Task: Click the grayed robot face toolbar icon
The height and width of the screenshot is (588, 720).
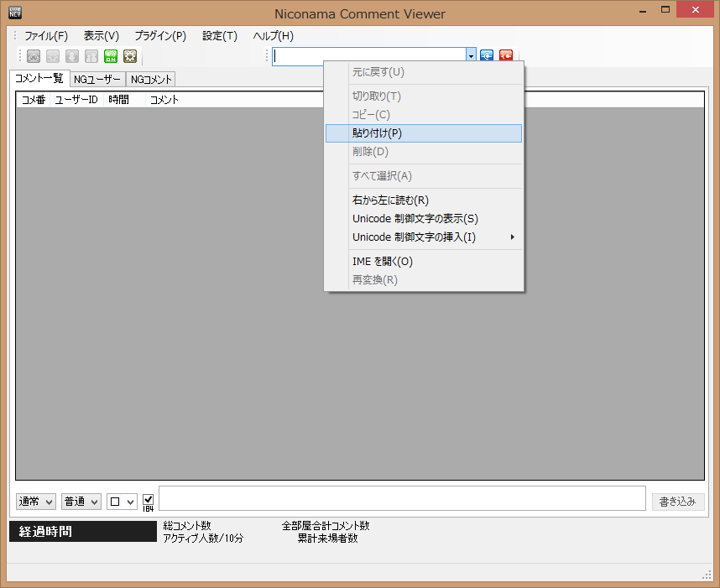Action: coord(34,56)
